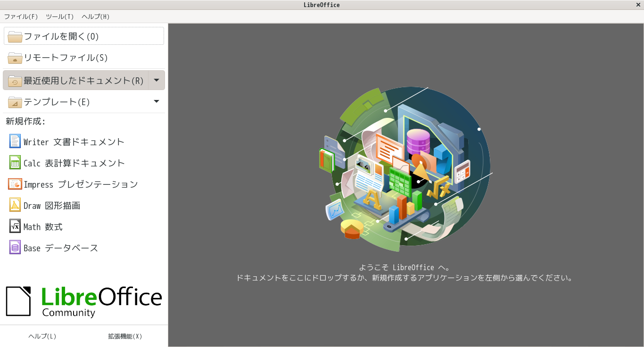Click the Writer document icon

(x=15, y=141)
